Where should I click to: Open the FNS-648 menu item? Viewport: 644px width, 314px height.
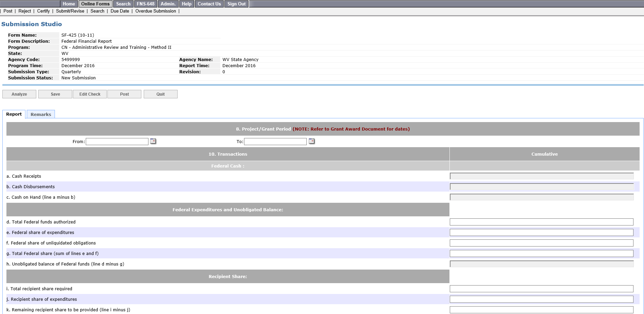click(145, 4)
